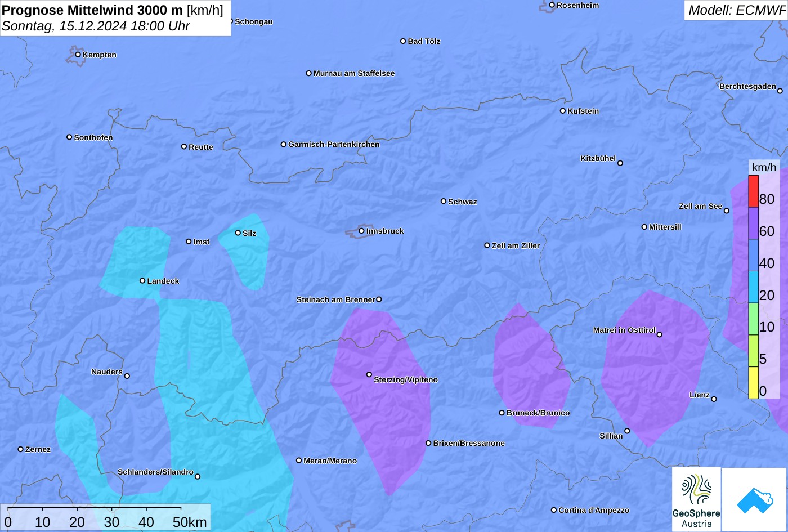
Task: Click the Brixen/Bressanone label
Action: coord(469,443)
